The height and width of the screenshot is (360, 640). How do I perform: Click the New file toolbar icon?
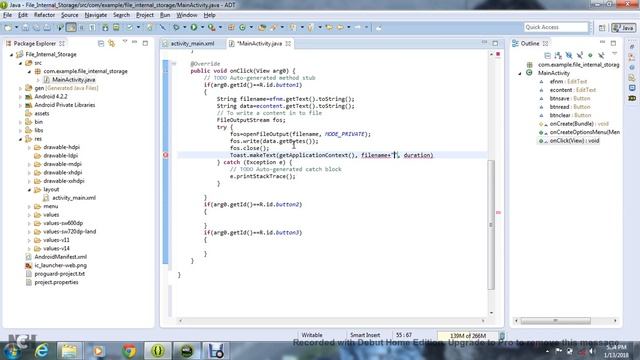pos(8,27)
